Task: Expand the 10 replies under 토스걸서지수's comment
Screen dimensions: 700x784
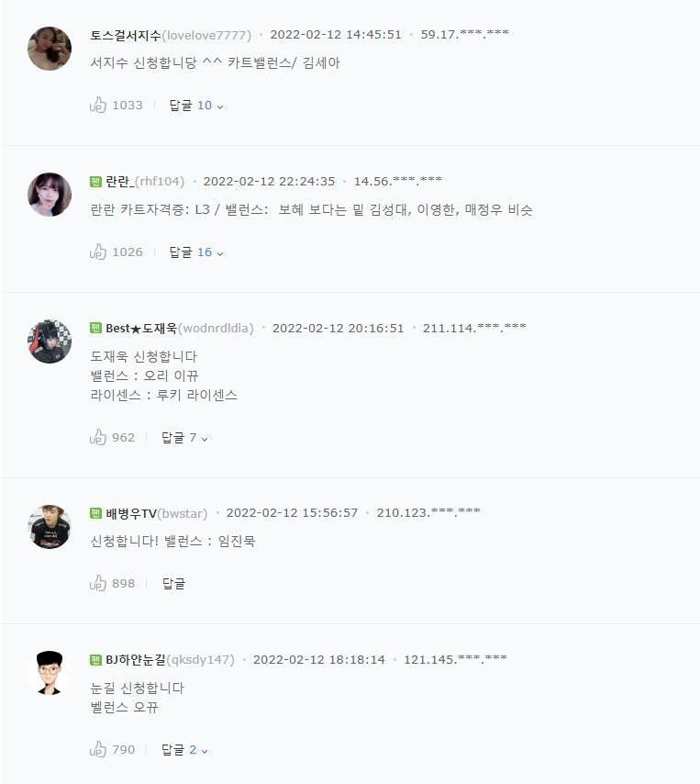Action: [196, 105]
